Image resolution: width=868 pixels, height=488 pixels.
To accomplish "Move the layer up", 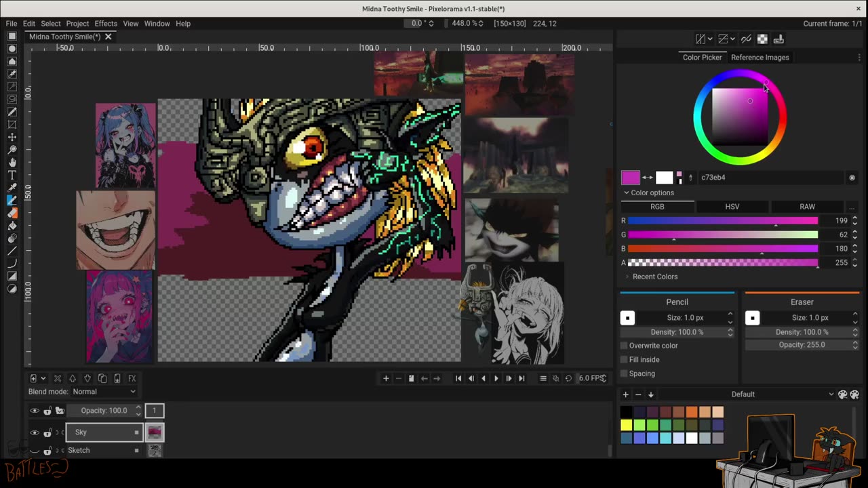I will coord(73,378).
